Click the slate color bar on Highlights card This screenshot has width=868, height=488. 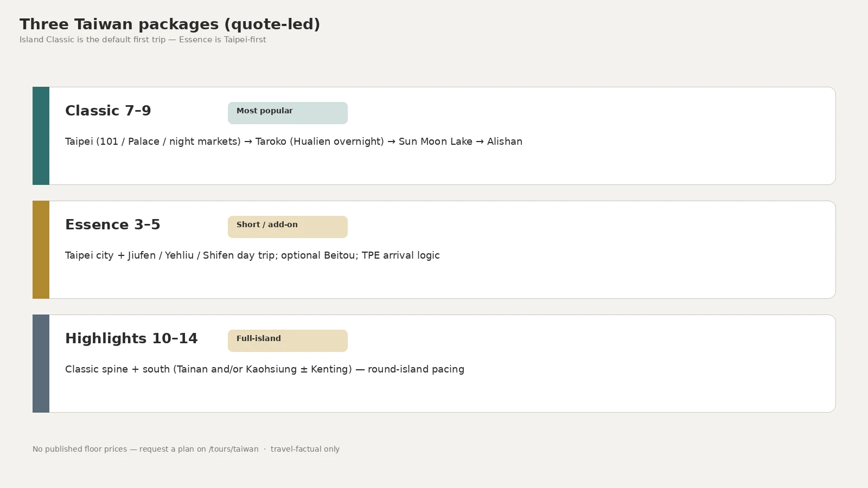click(x=41, y=363)
